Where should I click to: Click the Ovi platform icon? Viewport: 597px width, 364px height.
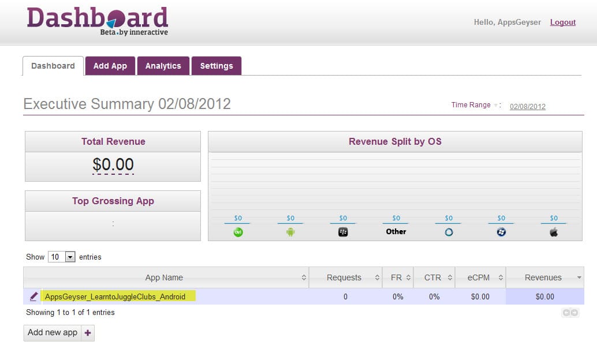pos(237,232)
